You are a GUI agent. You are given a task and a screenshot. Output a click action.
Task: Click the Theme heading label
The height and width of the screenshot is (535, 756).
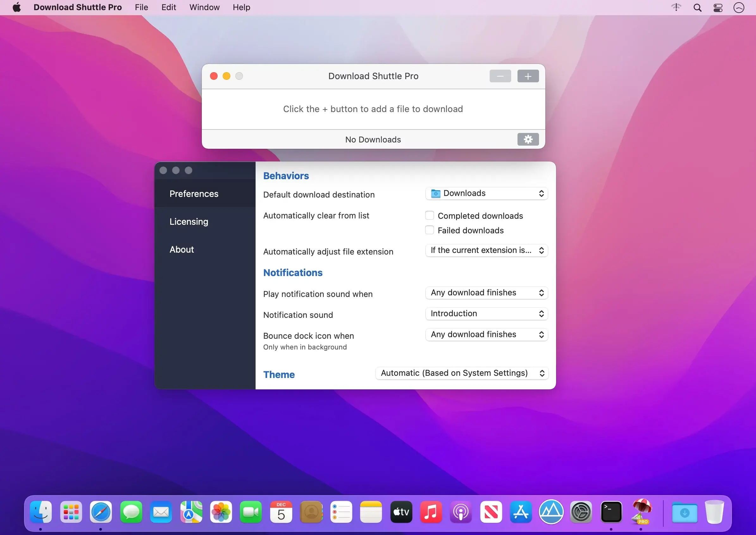[279, 375]
